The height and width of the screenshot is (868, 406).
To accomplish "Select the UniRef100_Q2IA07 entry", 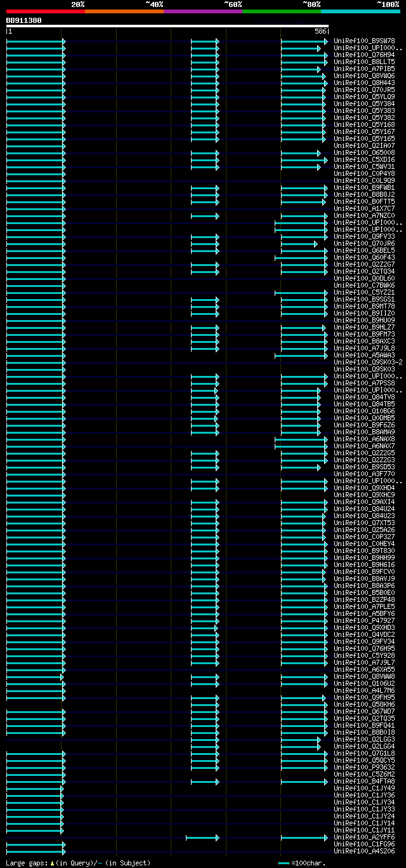I will point(364,145).
